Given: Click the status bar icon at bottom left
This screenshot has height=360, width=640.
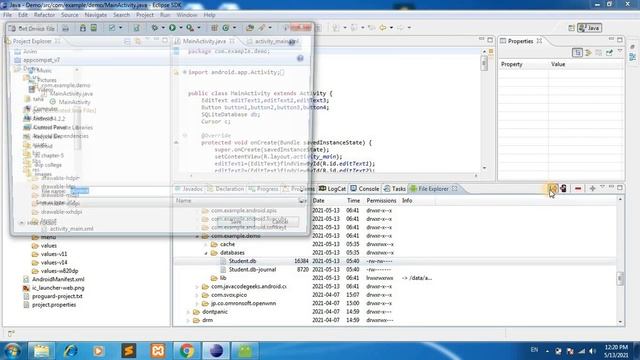Looking at the screenshot, I should [11, 333].
